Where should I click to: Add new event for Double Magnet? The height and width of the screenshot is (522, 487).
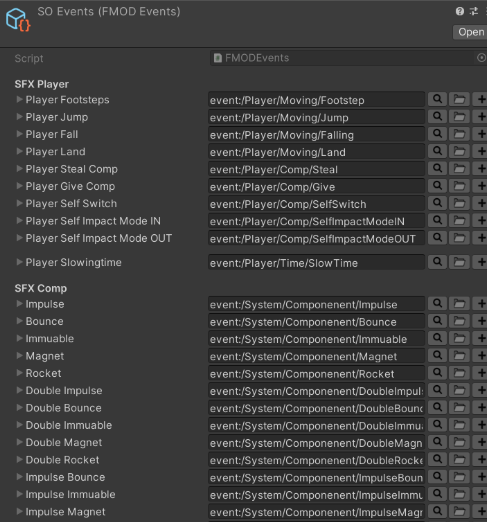point(481,442)
